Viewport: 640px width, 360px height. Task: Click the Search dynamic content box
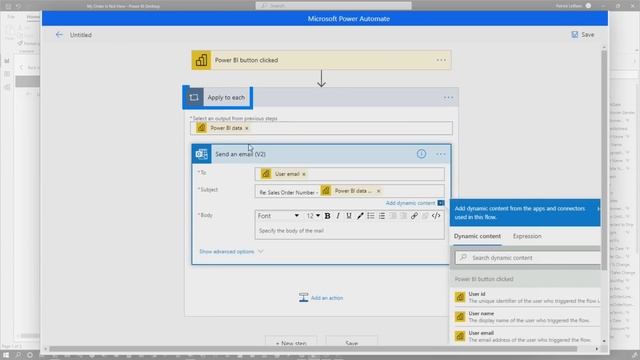click(527, 258)
